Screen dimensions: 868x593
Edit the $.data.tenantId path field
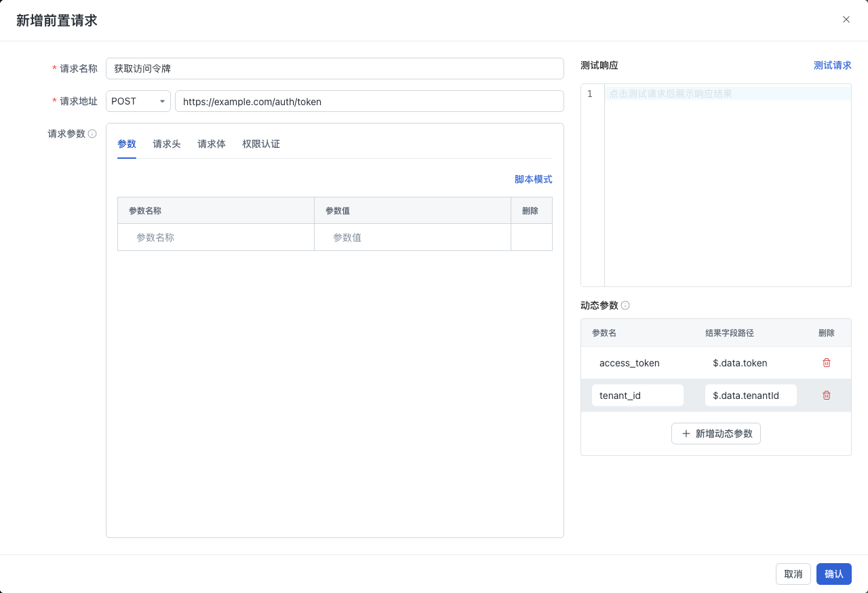pos(751,396)
